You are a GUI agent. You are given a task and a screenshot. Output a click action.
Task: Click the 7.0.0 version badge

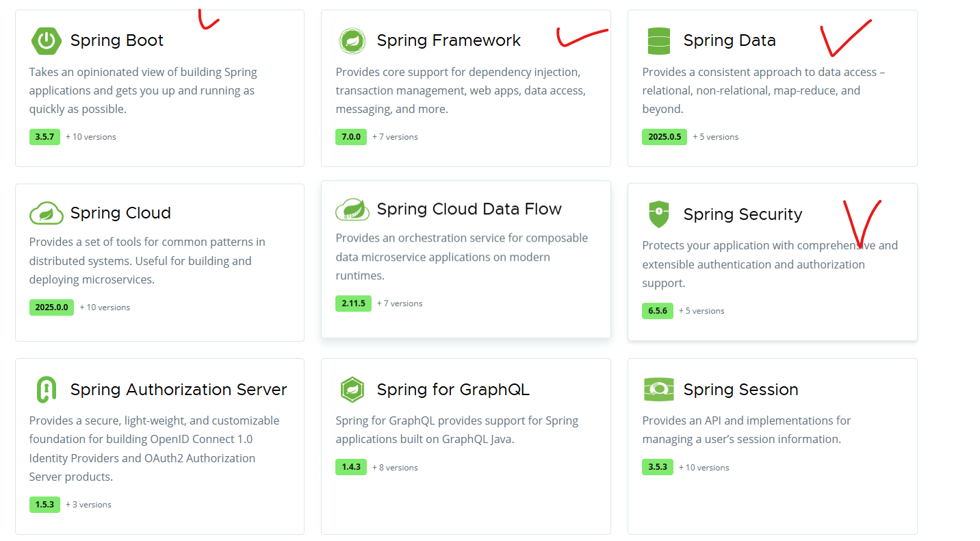[x=351, y=137]
